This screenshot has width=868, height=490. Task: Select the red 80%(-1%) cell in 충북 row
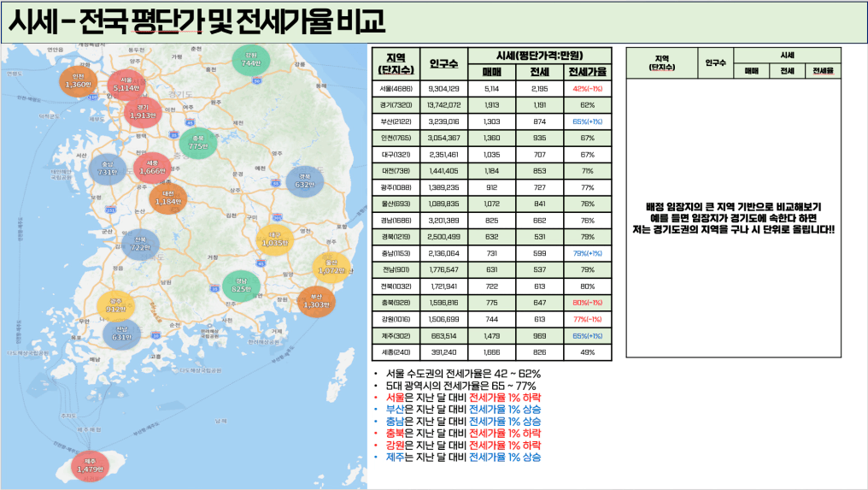coord(587,303)
